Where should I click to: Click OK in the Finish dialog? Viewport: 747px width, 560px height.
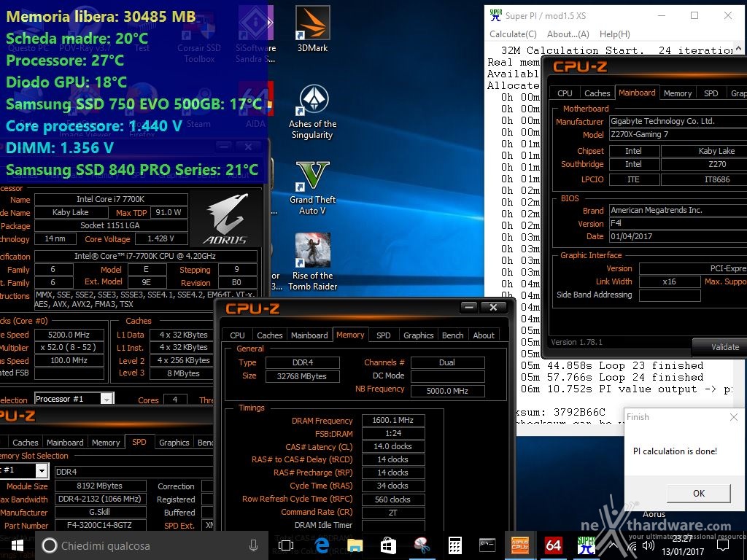(698, 494)
